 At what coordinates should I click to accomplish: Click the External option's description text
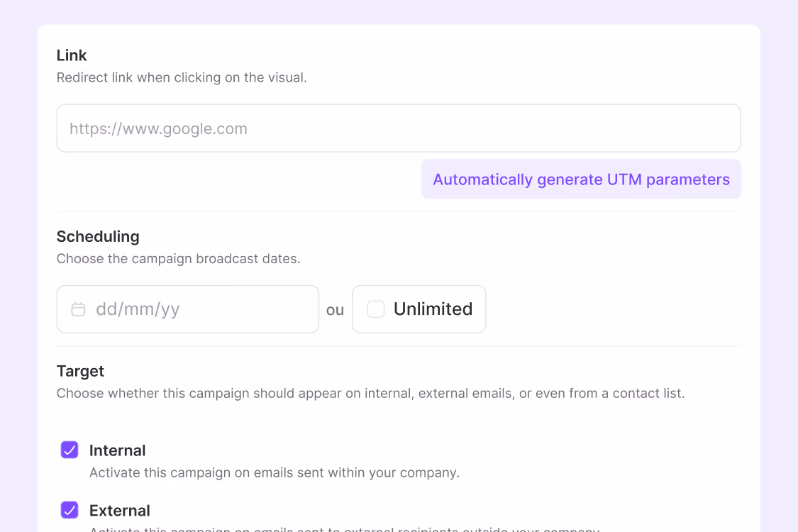[x=345, y=529]
